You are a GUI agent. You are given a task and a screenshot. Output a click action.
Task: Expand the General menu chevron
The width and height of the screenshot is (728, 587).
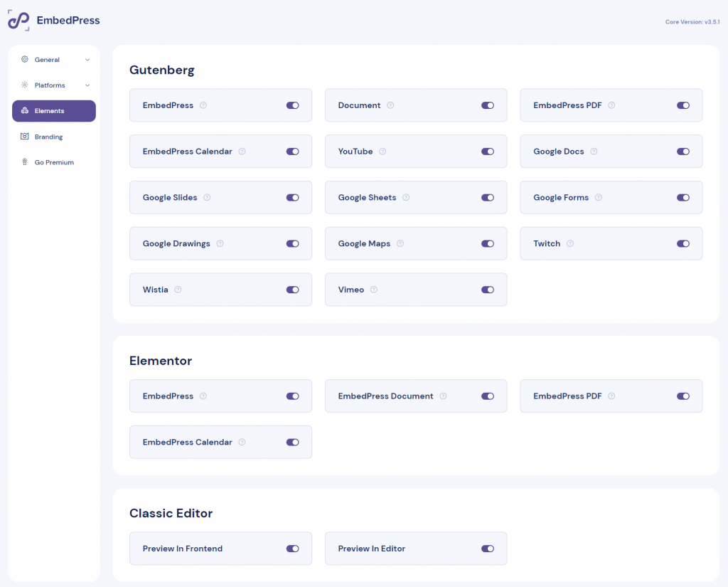click(88, 60)
